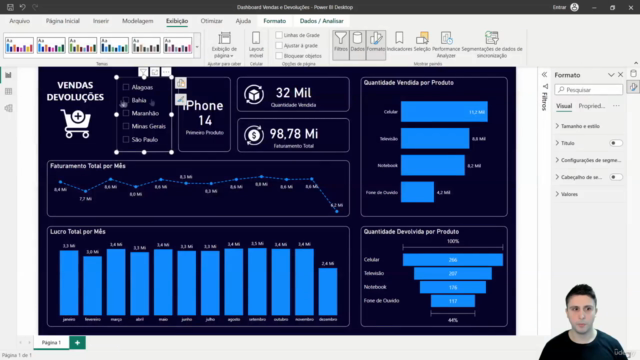
Task: Check the Maranhão slicer option
Action: coord(126,113)
